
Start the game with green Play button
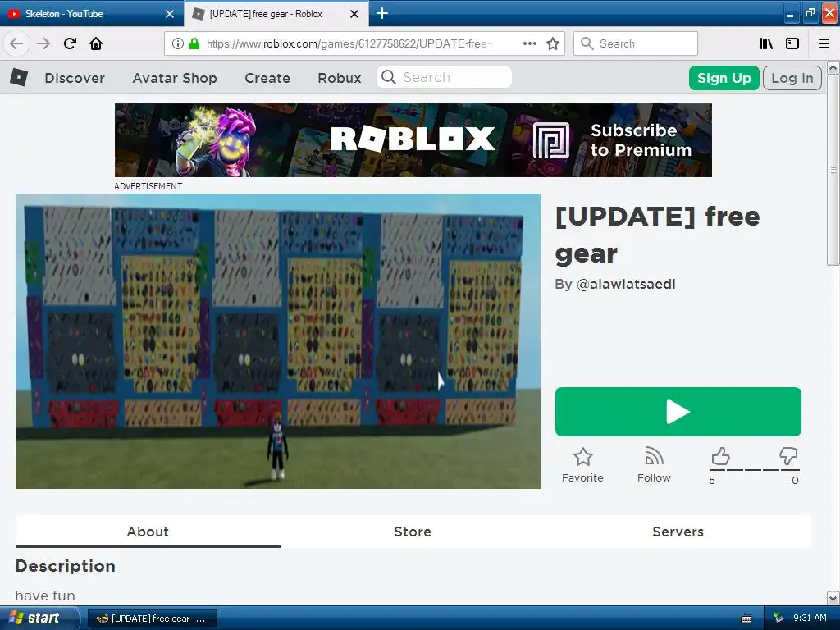pos(678,412)
